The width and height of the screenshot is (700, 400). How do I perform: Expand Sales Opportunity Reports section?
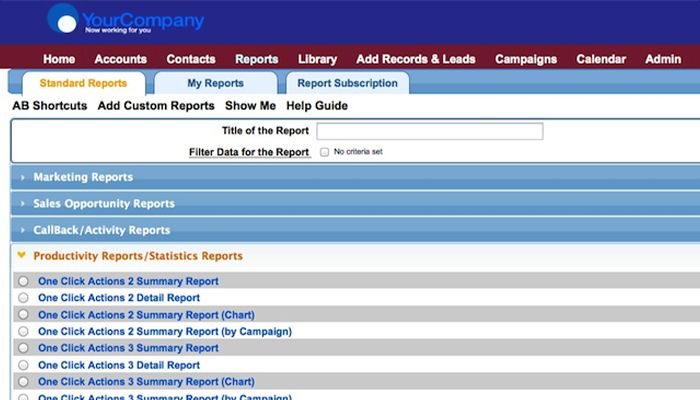tap(103, 203)
